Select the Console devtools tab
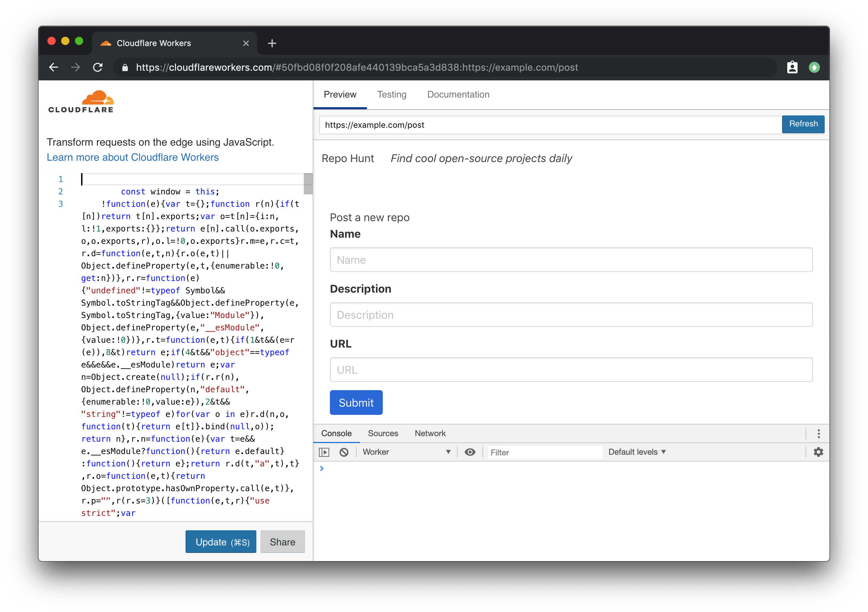868x612 pixels. coord(336,434)
